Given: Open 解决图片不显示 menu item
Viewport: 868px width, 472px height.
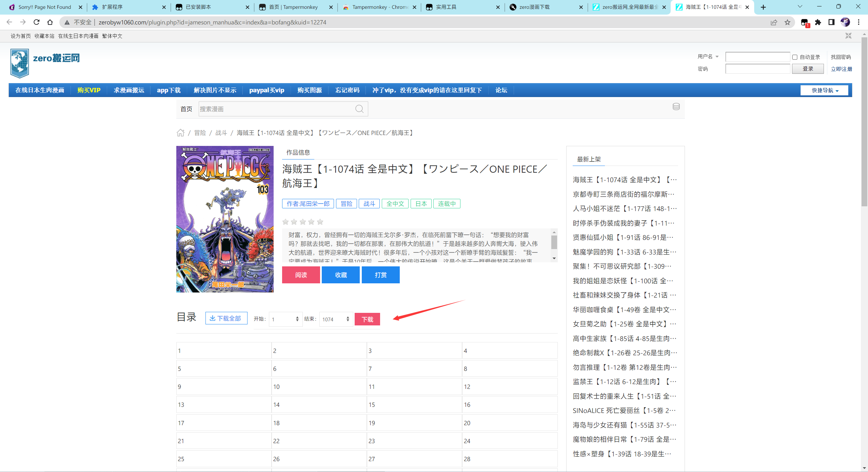Looking at the screenshot, I should point(215,90).
